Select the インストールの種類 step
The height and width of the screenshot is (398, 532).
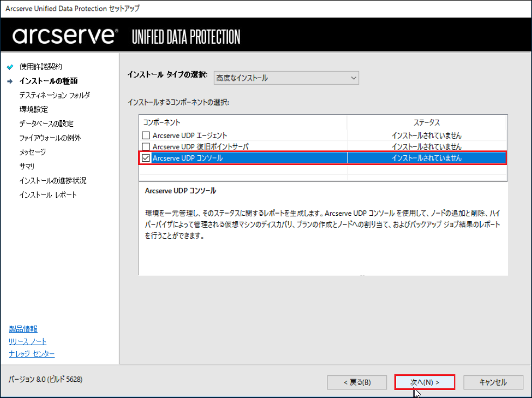(49, 81)
